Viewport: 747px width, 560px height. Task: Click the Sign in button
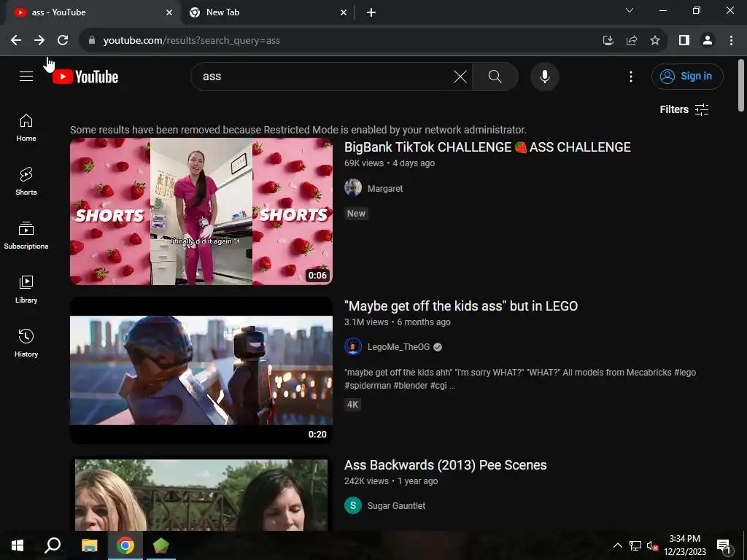tap(687, 76)
